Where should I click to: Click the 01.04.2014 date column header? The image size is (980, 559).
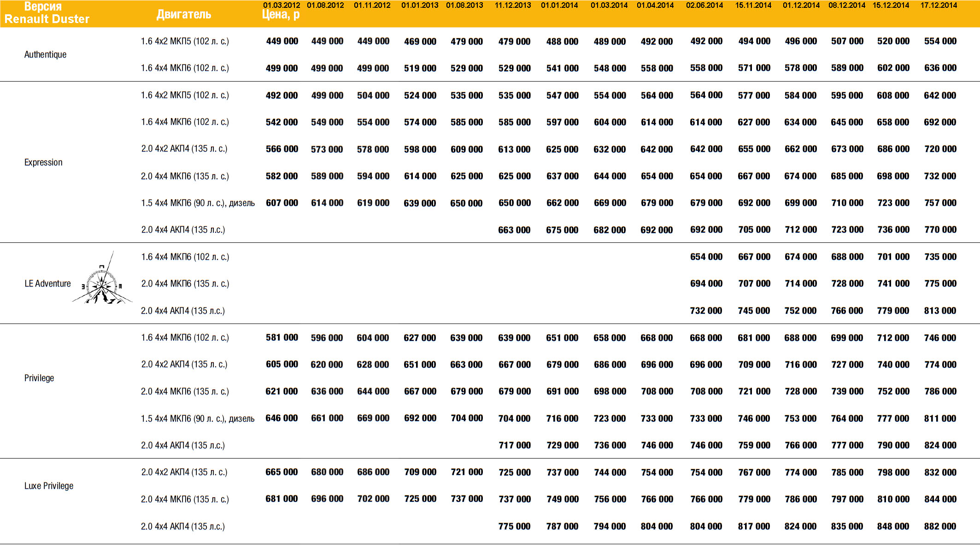(x=655, y=5)
